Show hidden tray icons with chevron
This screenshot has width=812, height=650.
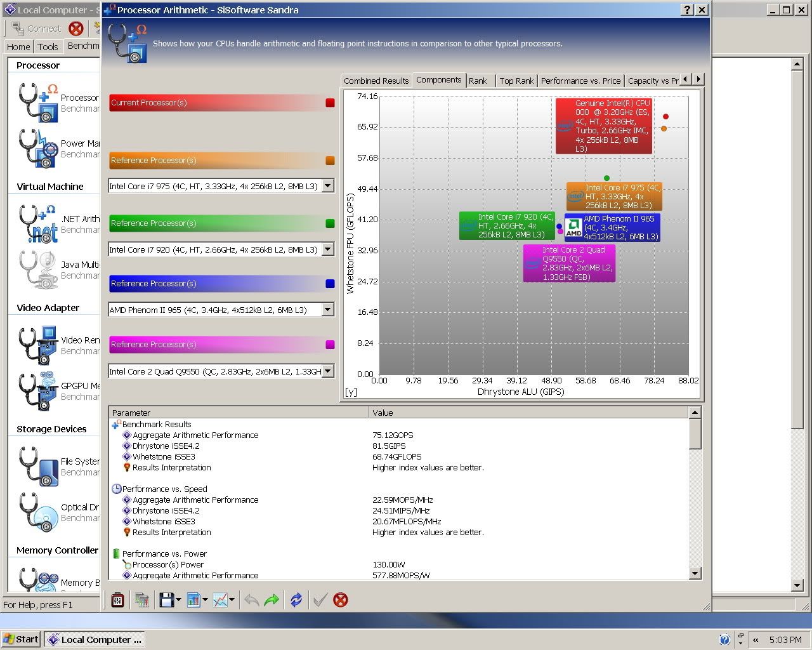coord(756,640)
